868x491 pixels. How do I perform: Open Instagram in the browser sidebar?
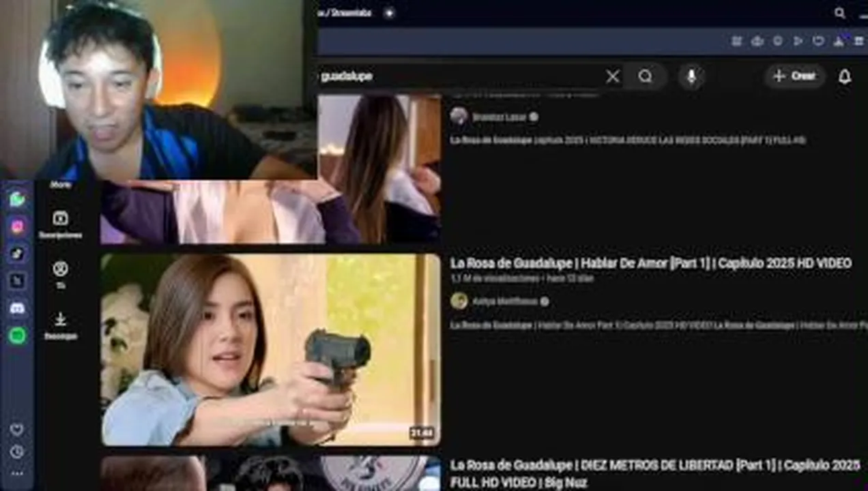pos(17,226)
